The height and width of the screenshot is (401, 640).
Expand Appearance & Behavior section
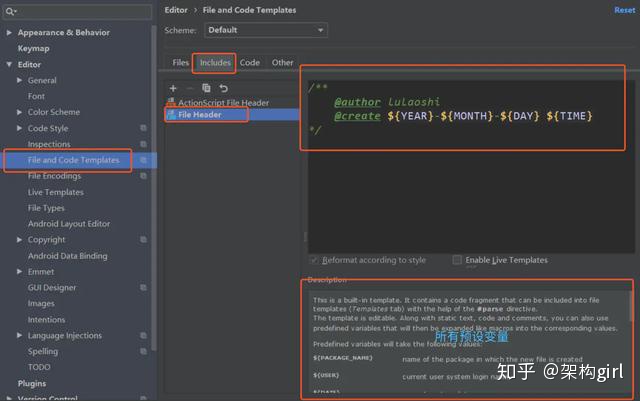(9, 32)
